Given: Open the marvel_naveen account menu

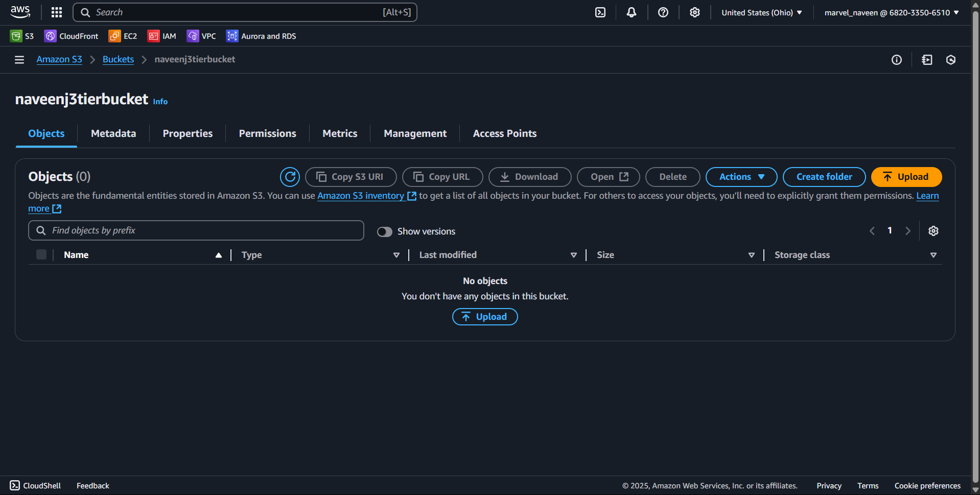Looking at the screenshot, I should coord(892,12).
